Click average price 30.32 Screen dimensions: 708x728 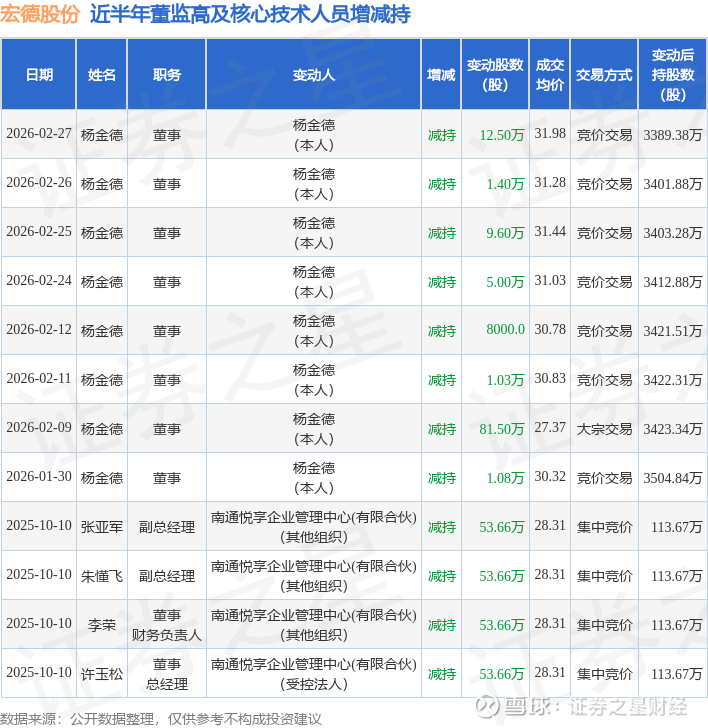pos(550,477)
